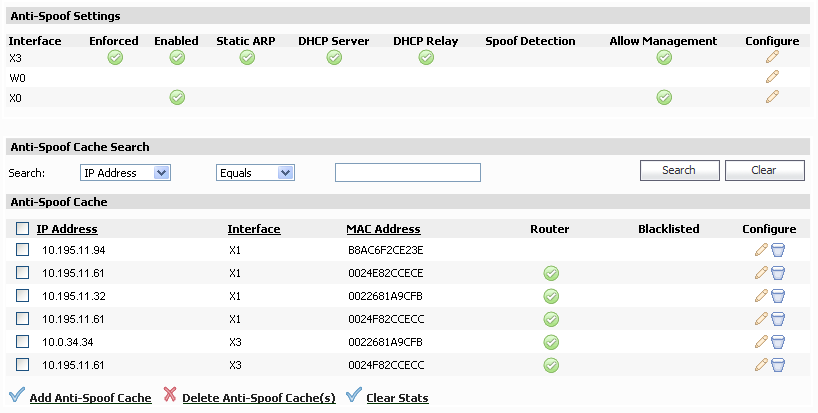Delete cache entry 10.195.11.94 with trash icon
This screenshot has height=413, width=818.
click(x=778, y=250)
